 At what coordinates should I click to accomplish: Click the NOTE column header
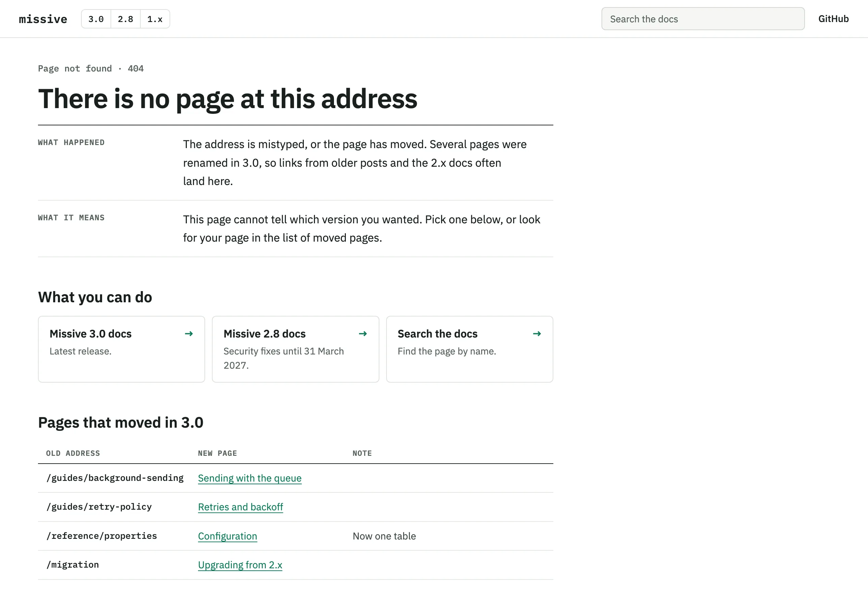click(x=362, y=453)
